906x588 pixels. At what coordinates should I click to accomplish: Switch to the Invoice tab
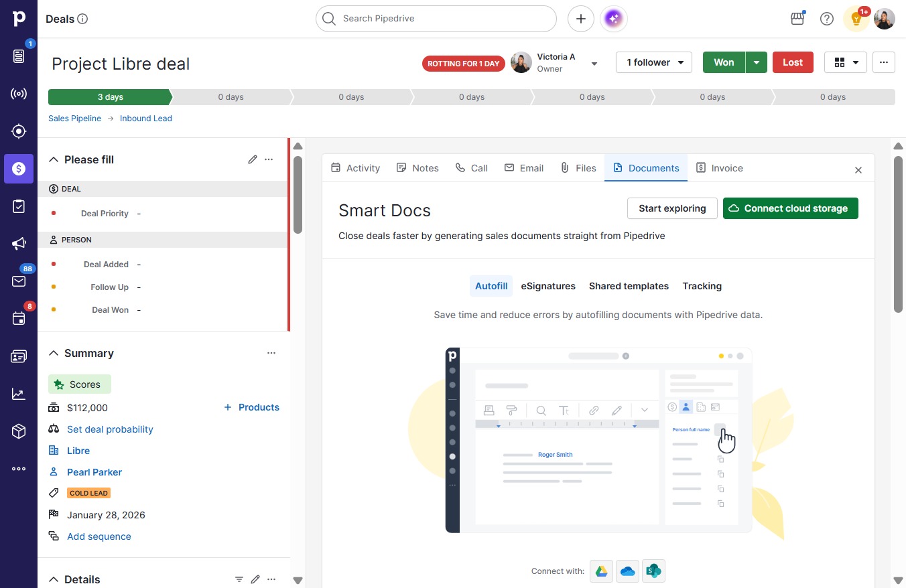coord(720,168)
